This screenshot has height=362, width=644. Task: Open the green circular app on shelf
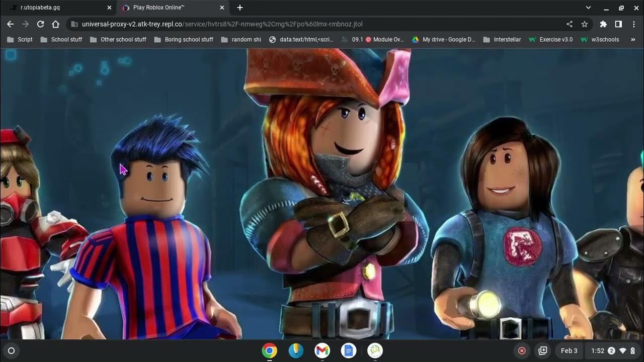click(375, 351)
